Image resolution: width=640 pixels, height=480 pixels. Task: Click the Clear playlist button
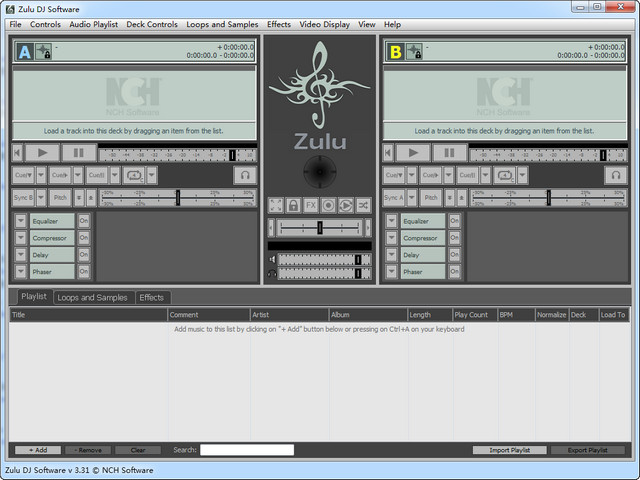click(x=138, y=450)
